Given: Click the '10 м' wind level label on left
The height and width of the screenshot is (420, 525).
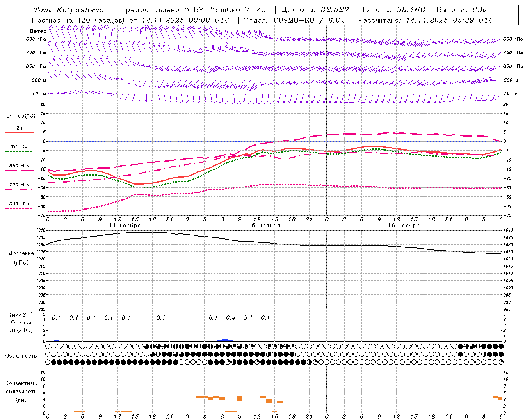Looking at the screenshot, I should pos(39,94).
